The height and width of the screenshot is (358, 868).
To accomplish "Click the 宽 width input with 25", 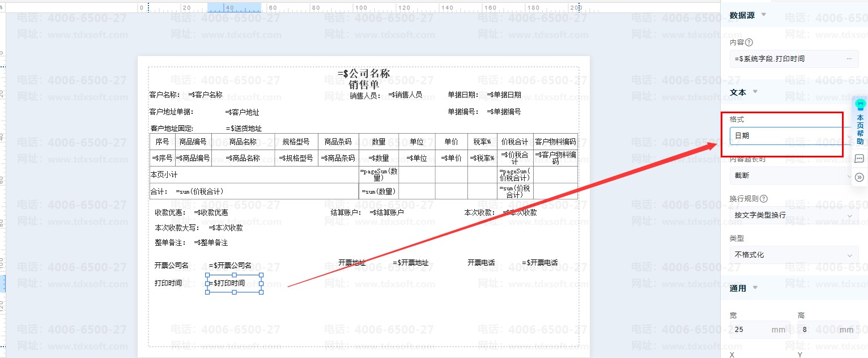I will coord(760,330).
